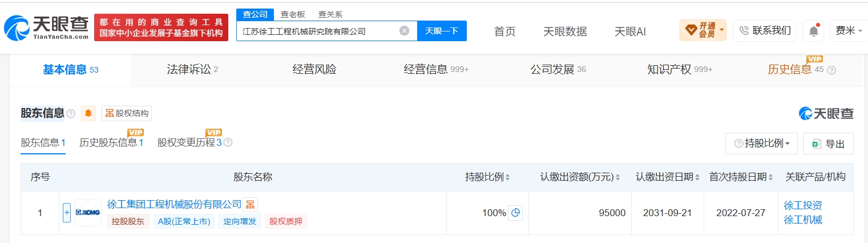The image size is (868, 243).
Task: Click the TianYanCha logo
Action: point(46,27)
